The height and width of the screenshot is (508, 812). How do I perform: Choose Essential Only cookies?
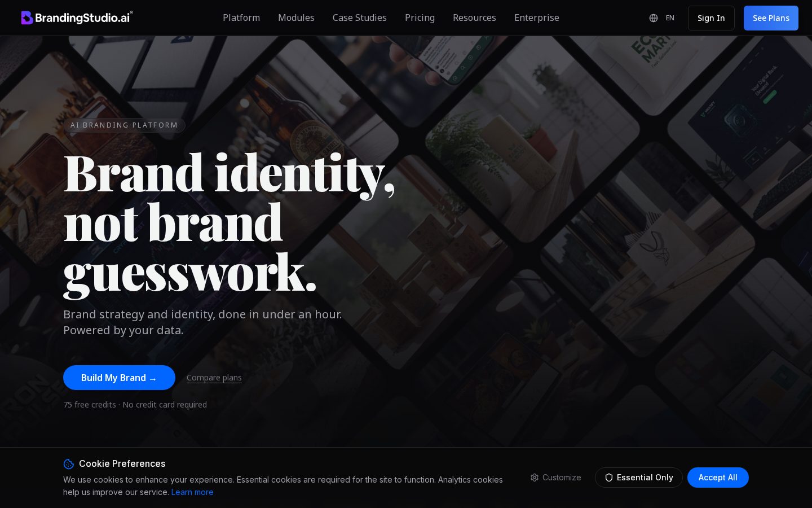click(639, 478)
